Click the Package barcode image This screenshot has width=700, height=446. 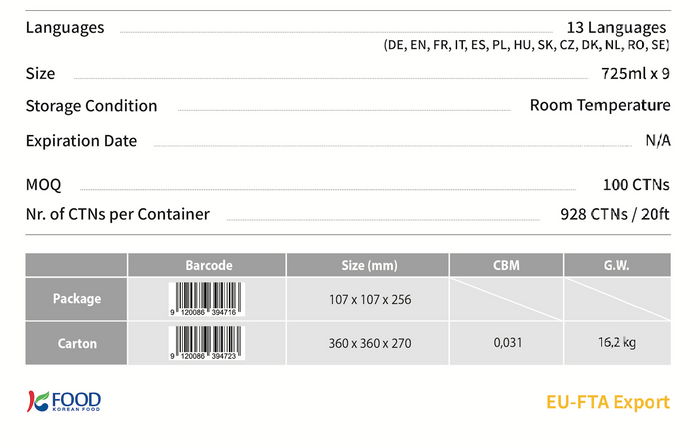[207, 299]
